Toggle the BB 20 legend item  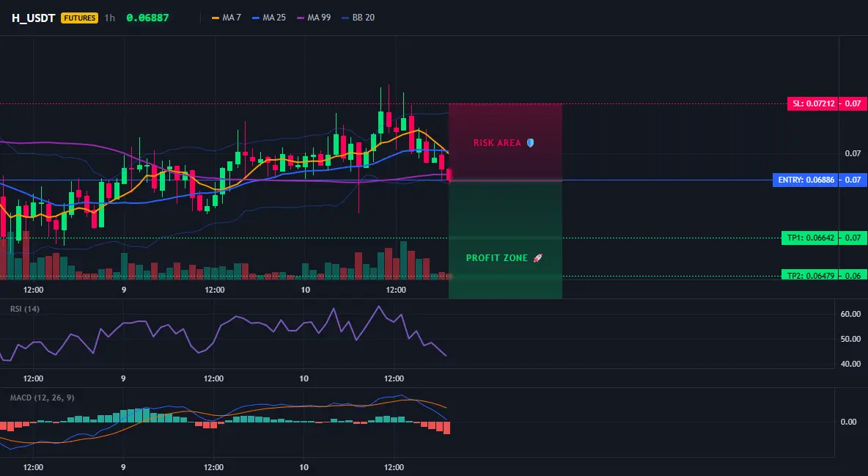[x=358, y=18]
